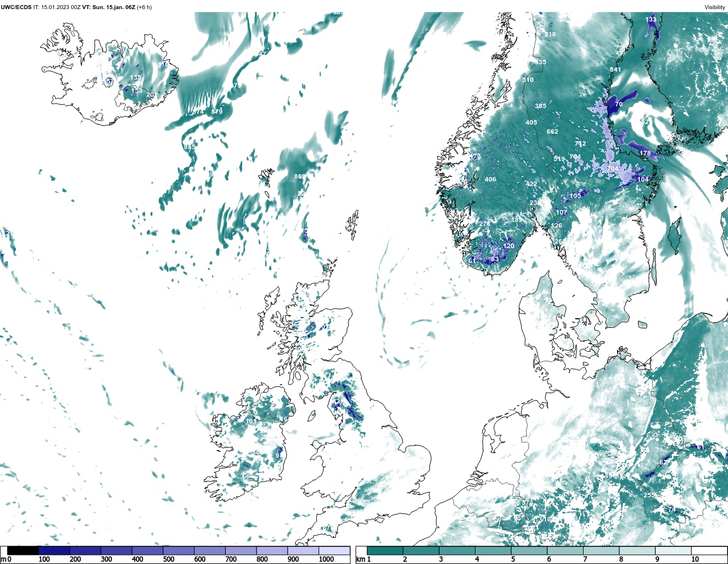Click the '519' visibility value on map
Screen dimensions: 728x564
point(559,159)
